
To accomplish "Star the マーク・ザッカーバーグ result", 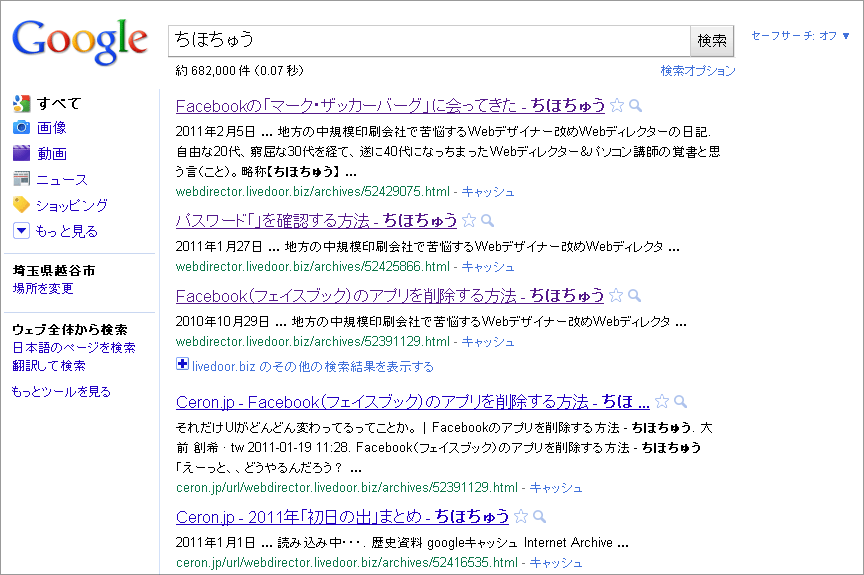I will click(x=617, y=105).
